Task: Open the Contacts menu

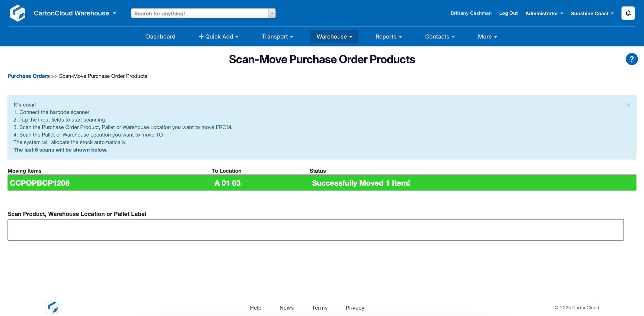Action: (440, 36)
